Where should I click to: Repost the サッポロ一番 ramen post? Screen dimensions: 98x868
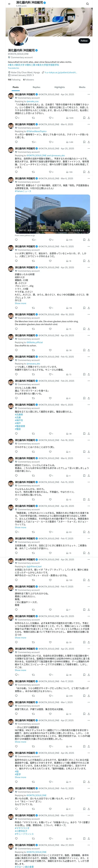pos(33,142)
